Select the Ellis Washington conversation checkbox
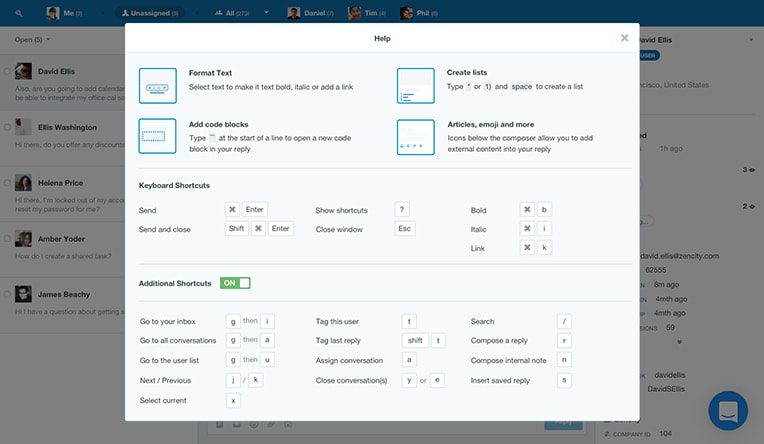Image resolution: width=764 pixels, height=444 pixels. pos(7,127)
